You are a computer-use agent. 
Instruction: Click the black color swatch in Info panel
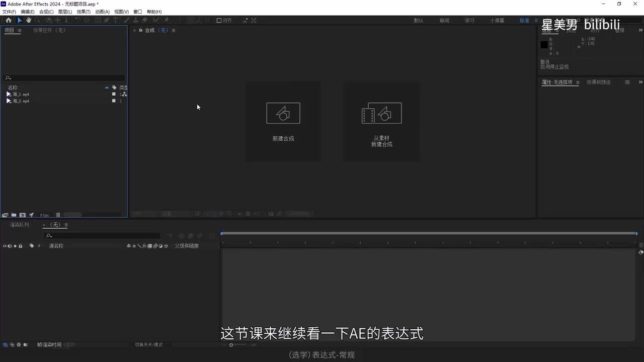tap(544, 45)
